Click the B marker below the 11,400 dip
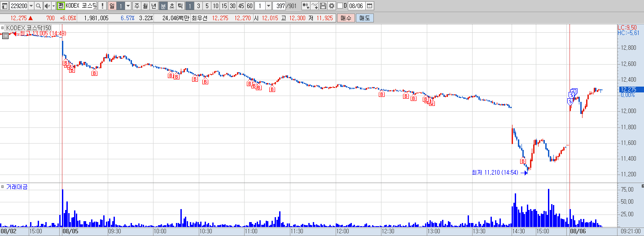The image size is (644, 236). pos(523,161)
